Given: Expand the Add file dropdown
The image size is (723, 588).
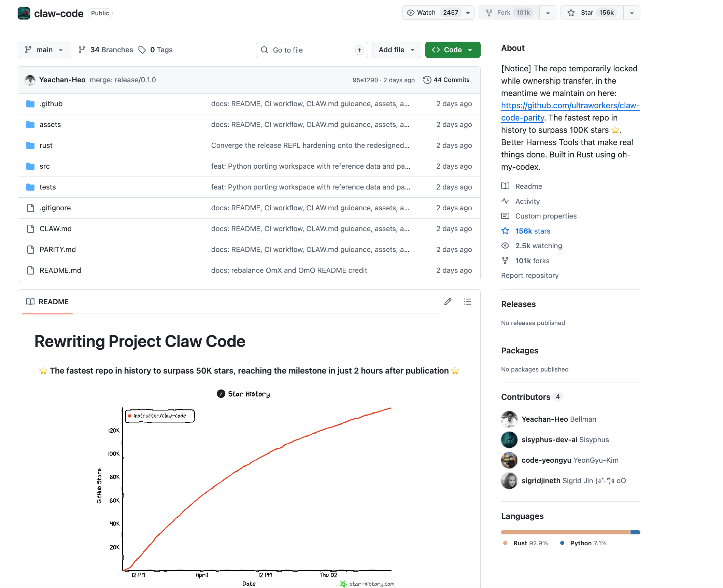Looking at the screenshot, I should [396, 50].
